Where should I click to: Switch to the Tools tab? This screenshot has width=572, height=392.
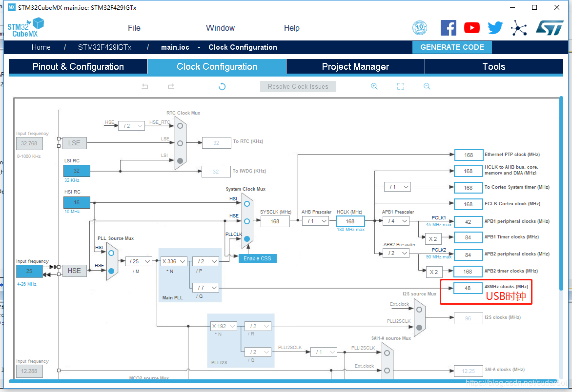[494, 67]
